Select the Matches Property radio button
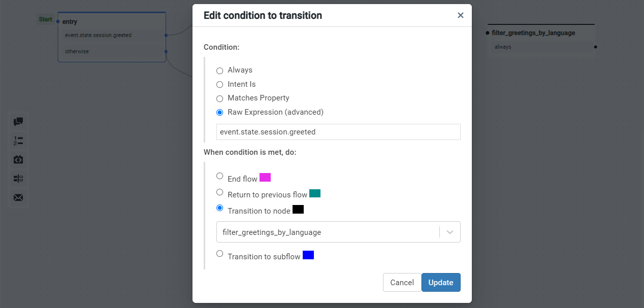 220,98
